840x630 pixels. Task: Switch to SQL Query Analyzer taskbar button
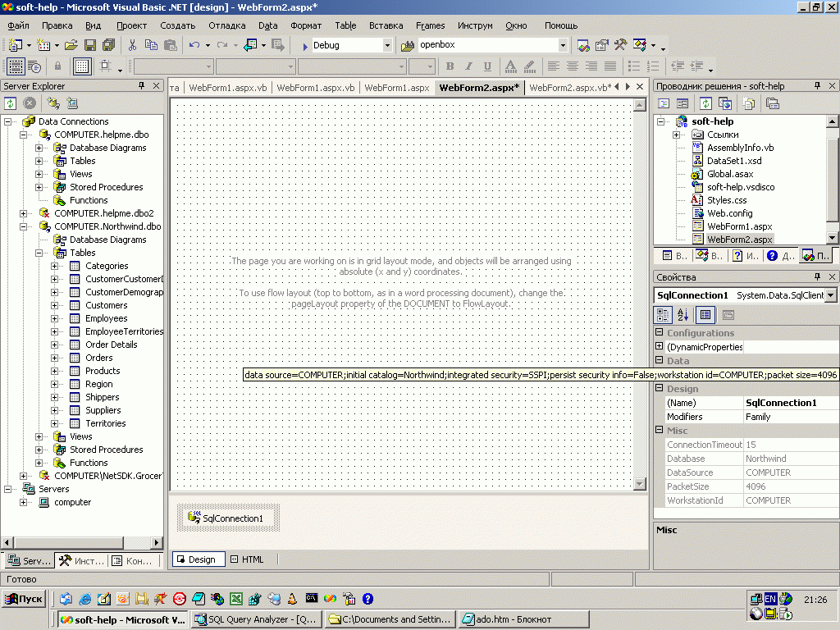coord(257,619)
